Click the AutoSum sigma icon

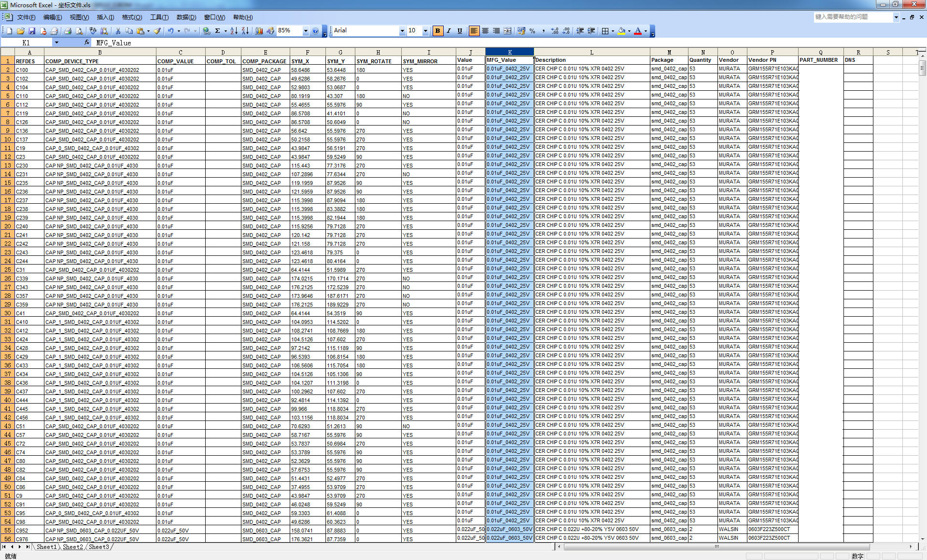tap(218, 31)
